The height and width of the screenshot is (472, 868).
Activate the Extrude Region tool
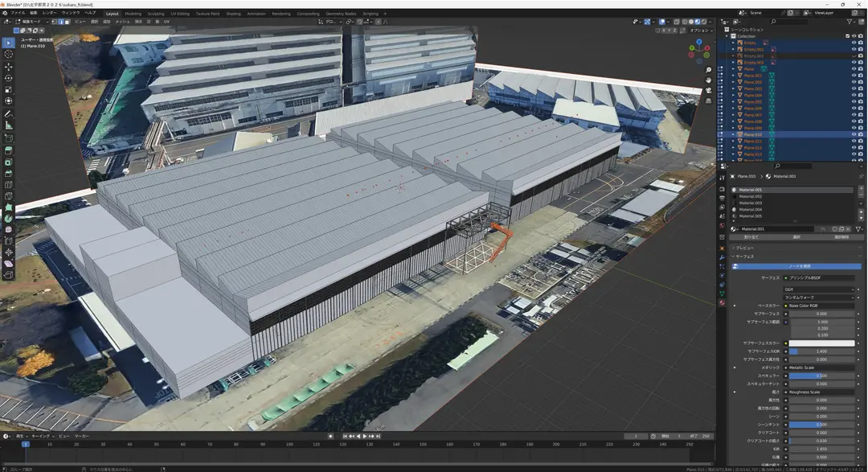[x=8, y=150]
